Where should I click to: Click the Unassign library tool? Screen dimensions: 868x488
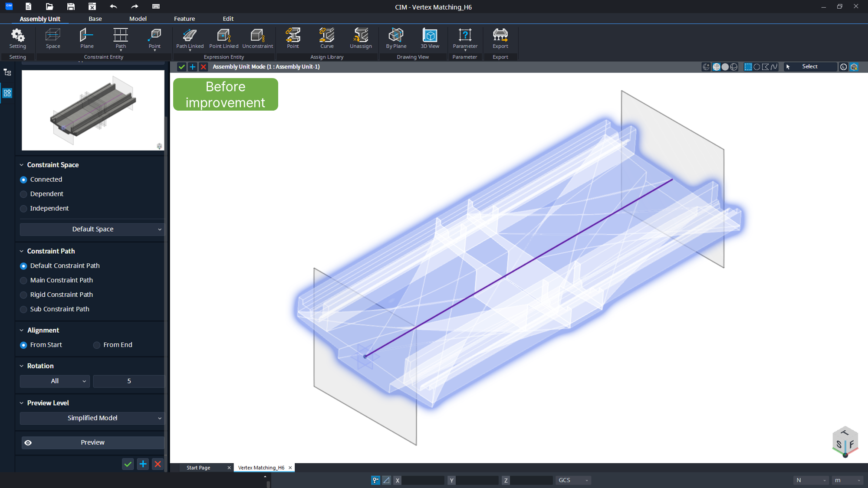tap(361, 38)
